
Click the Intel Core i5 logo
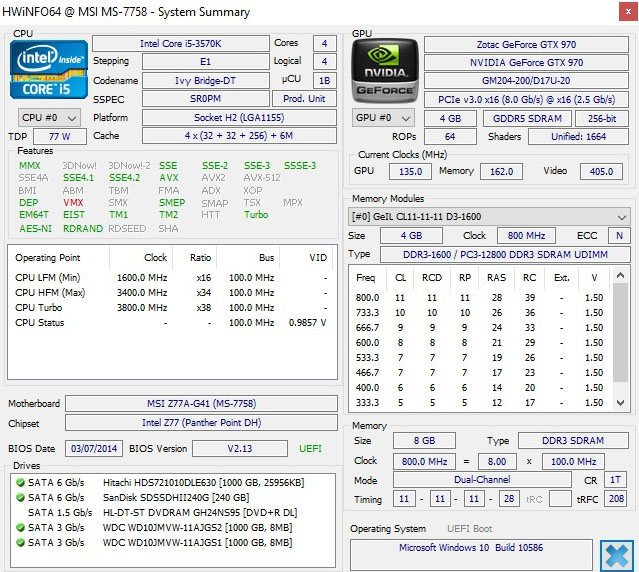point(49,70)
